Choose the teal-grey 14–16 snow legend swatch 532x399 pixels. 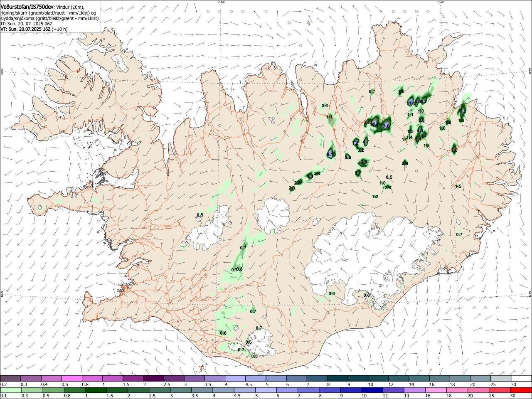point(418,378)
